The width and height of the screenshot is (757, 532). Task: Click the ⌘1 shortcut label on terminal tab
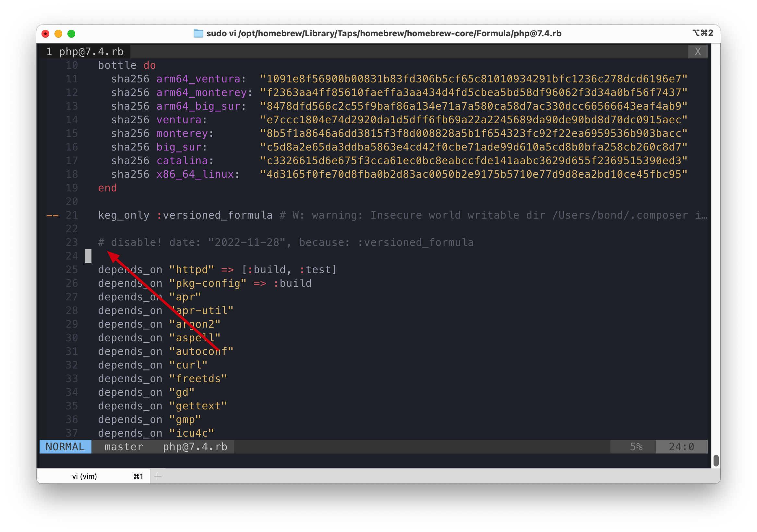pos(138,476)
